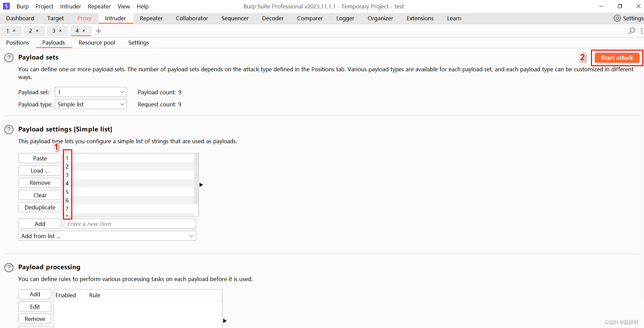Switch to the Sequencer tab
The width and height of the screenshot is (644, 328).
[x=235, y=18]
